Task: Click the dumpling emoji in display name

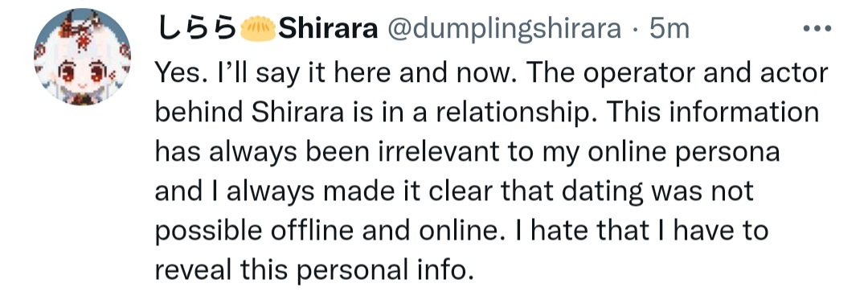Action: (x=258, y=28)
